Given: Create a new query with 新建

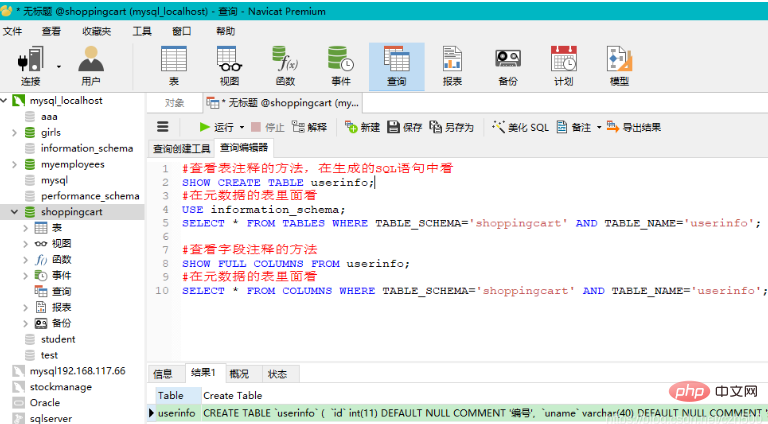Looking at the screenshot, I should pos(362,127).
